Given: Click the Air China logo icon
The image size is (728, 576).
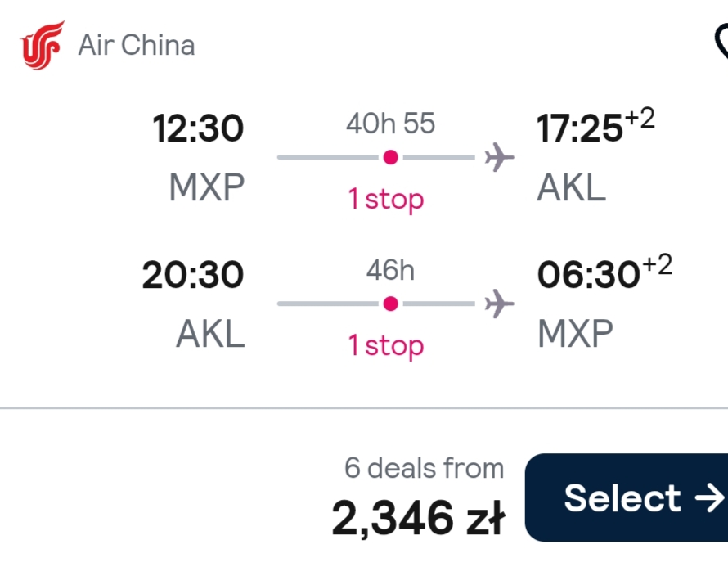Looking at the screenshot, I should pos(42,45).
